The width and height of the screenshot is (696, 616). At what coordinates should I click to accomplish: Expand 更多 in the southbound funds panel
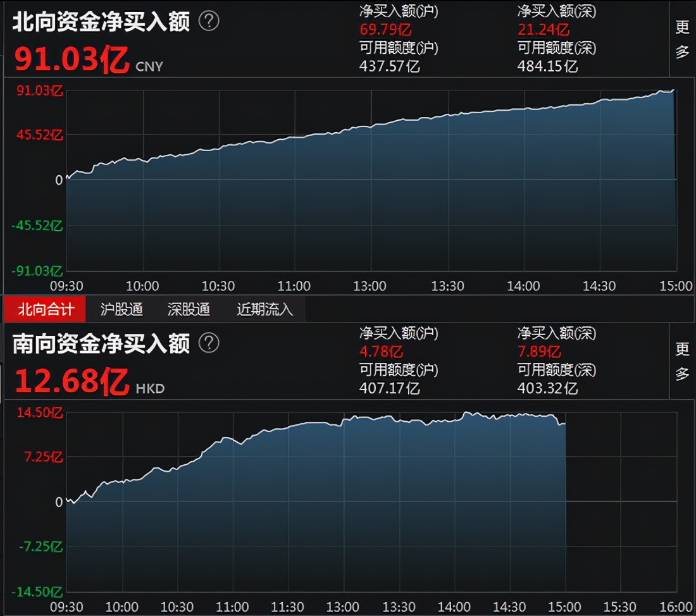click(x=682, y=361)
